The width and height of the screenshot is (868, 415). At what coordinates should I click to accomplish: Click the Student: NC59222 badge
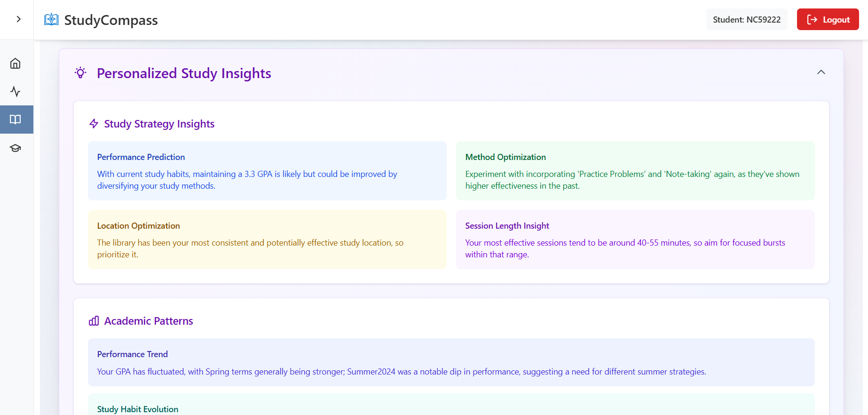pyautogui.click(x=747, y=20)
